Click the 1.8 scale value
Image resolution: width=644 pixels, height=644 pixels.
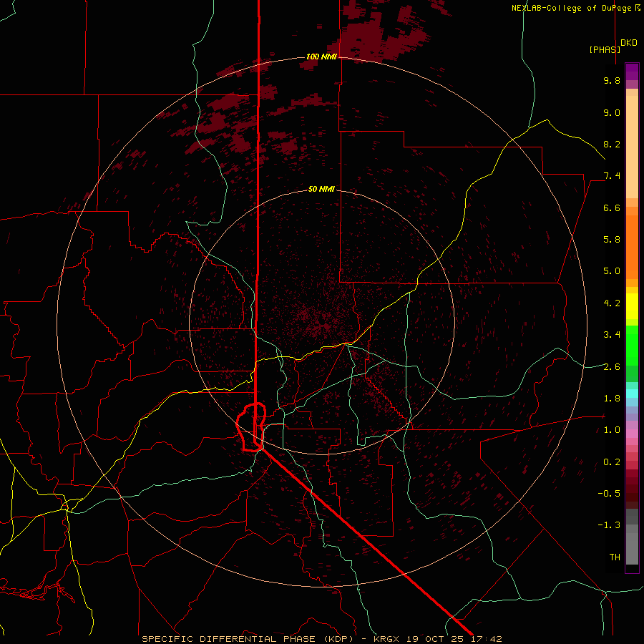point(612,399)
